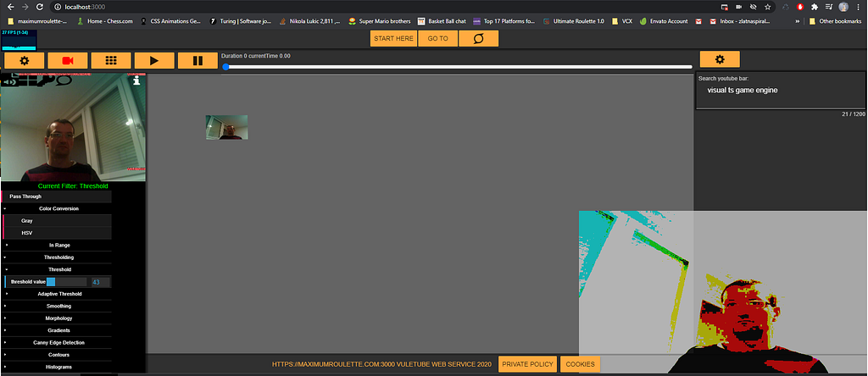Open the PRIVATE POLICY button
This screenshot has height=376, width=868.
[527, 364]
